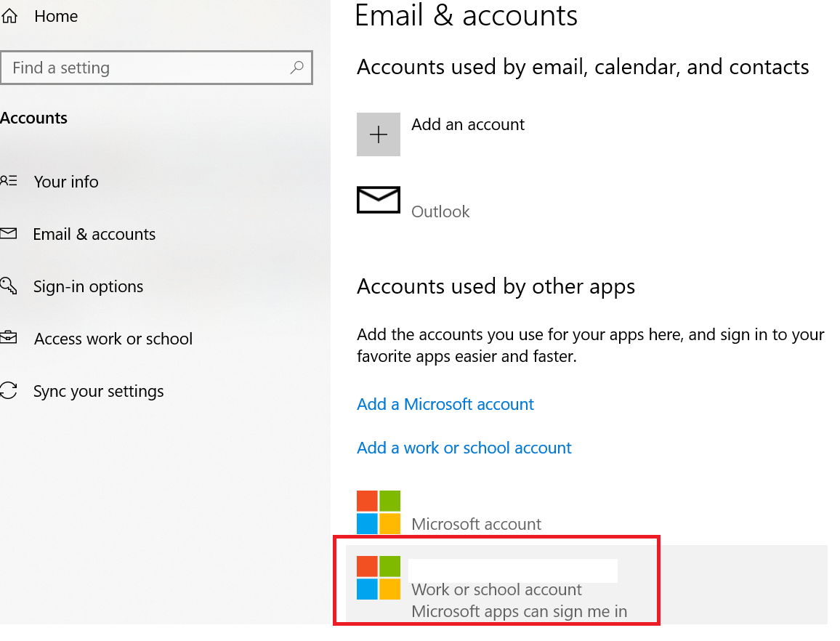Click the Accounts section heading in sidebar

pyautogui.click(x=33, y=118)
